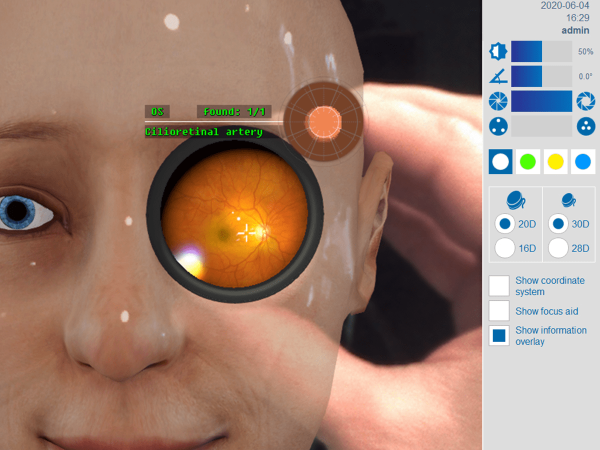The image size is (600, 450).
Task: Click the OS eye indicator label
Action: pos(157,112)
